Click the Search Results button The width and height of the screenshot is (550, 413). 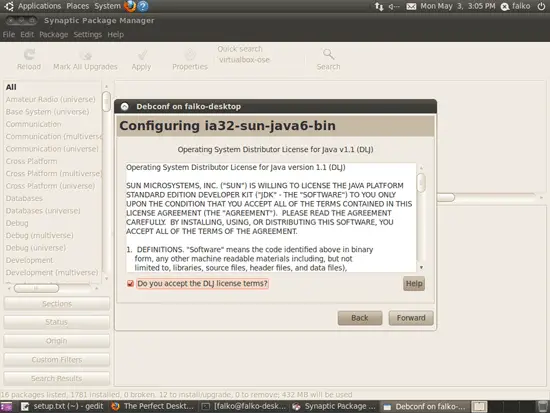[x=56, y=378]
